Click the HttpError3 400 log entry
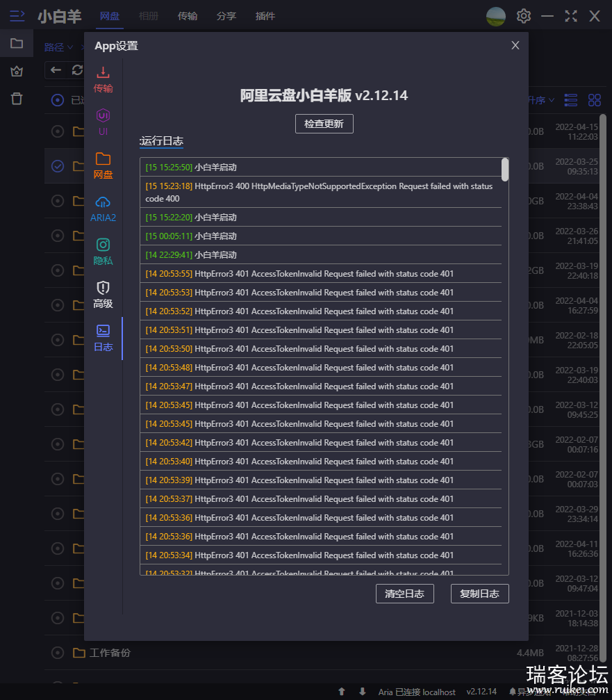This screenshot has width=612, height=700. [x=321, y=193]
